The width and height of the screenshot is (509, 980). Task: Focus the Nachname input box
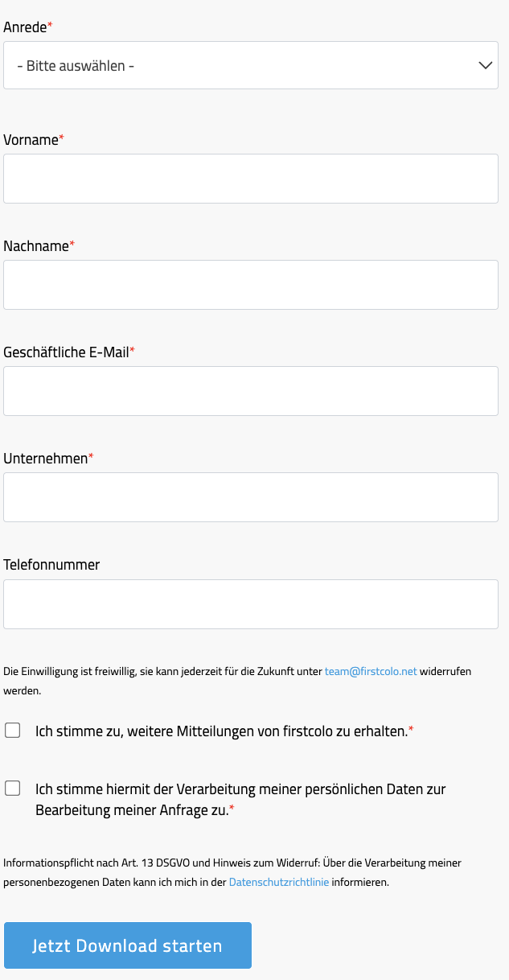pos(251,285)
